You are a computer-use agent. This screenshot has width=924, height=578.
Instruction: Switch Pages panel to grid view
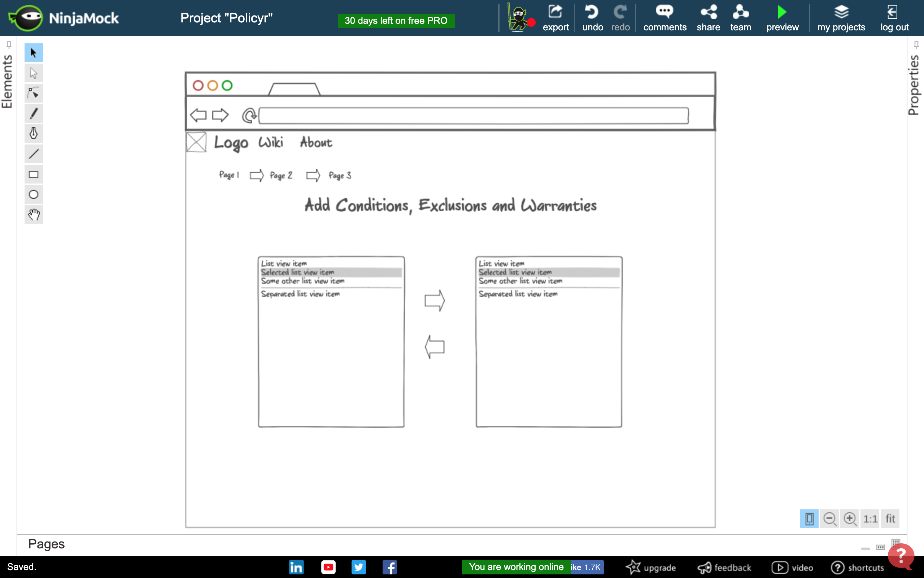(x=895, y=544)
